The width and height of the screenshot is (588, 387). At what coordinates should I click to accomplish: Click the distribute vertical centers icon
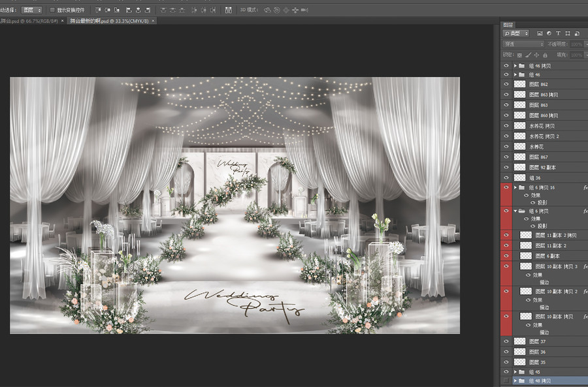coord(173,10)
